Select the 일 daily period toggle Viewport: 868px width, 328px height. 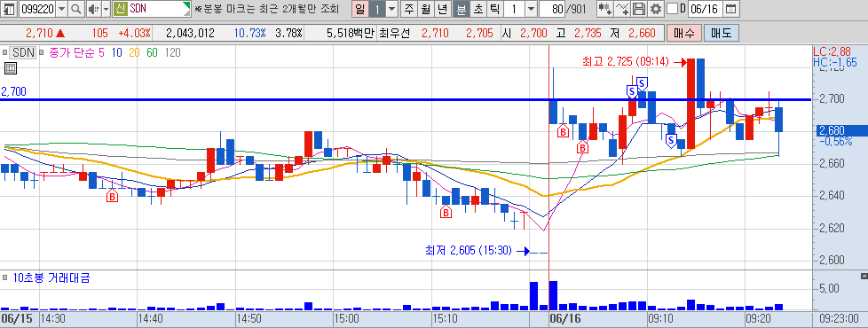tap(360, 9)
